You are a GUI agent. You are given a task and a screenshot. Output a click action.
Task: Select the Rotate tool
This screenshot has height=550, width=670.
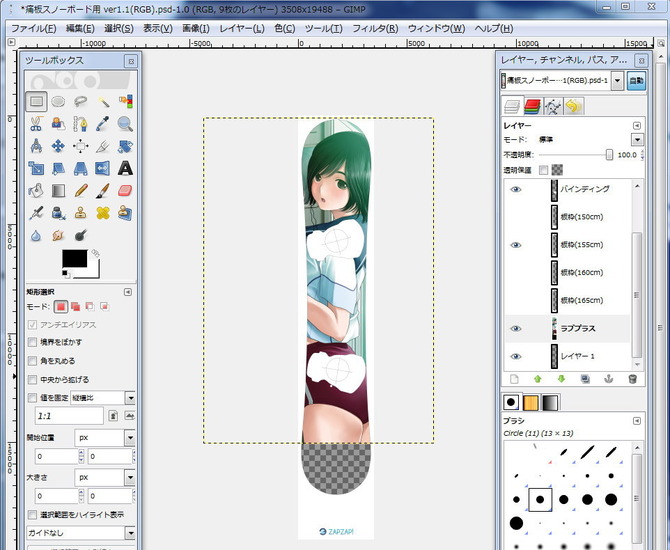[x=125, y=146]
